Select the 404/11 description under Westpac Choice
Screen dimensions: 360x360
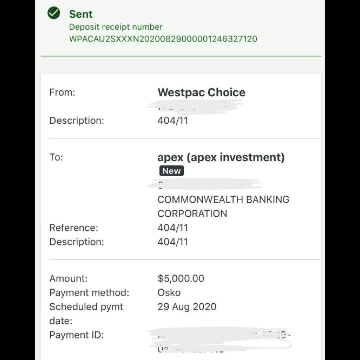click(173, 121)
